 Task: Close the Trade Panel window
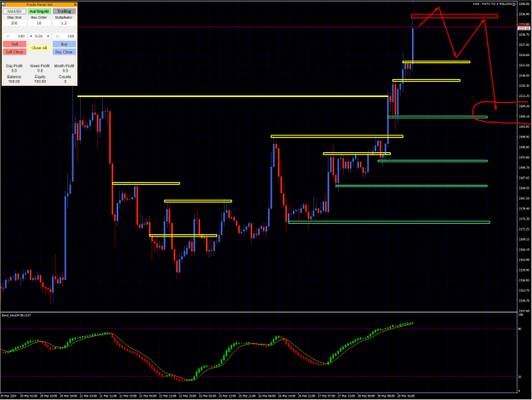pyautogui.click(x=75, y=5)
